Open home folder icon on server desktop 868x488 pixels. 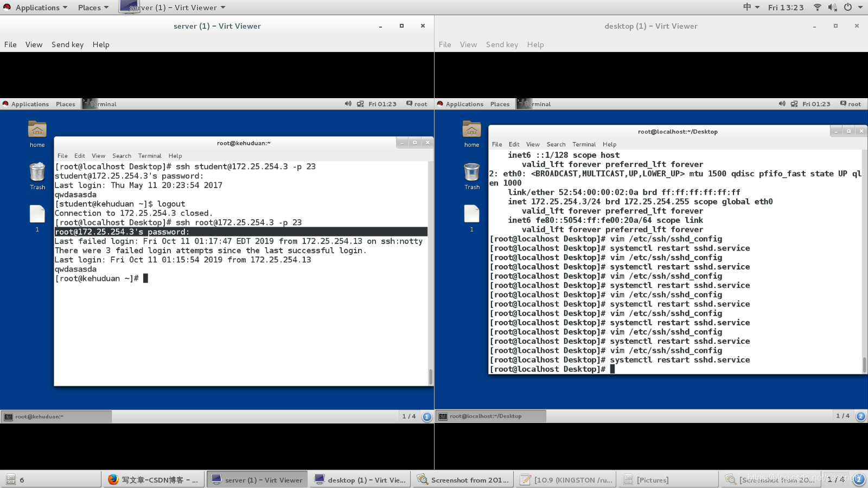(x=37, y=134)
